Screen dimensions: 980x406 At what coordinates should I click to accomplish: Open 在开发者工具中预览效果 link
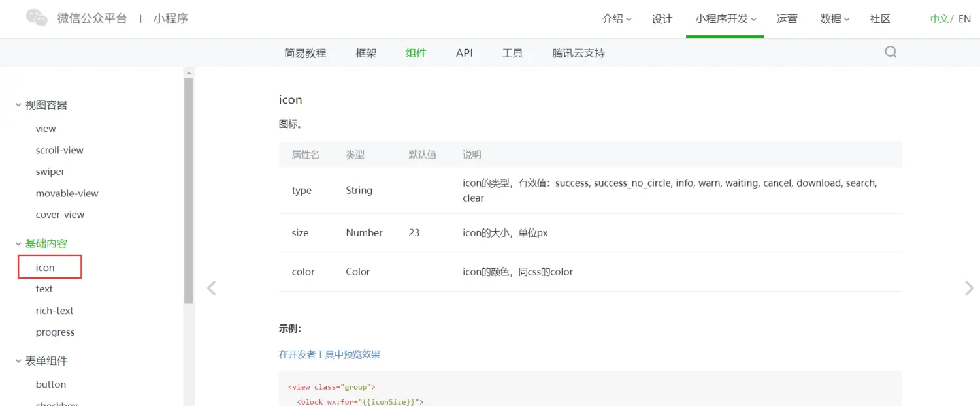tap(329, 354)
